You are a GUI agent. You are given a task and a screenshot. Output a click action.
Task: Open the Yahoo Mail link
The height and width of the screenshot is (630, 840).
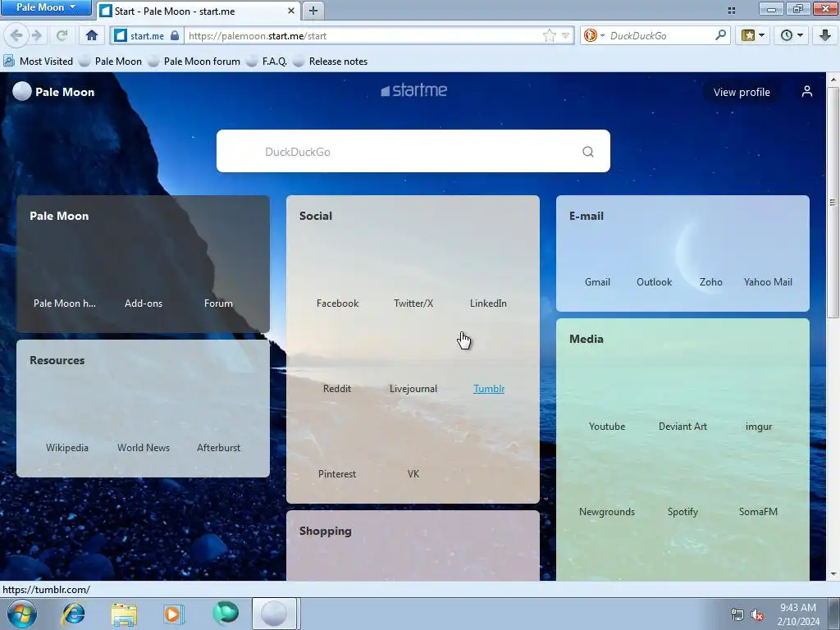768,282
